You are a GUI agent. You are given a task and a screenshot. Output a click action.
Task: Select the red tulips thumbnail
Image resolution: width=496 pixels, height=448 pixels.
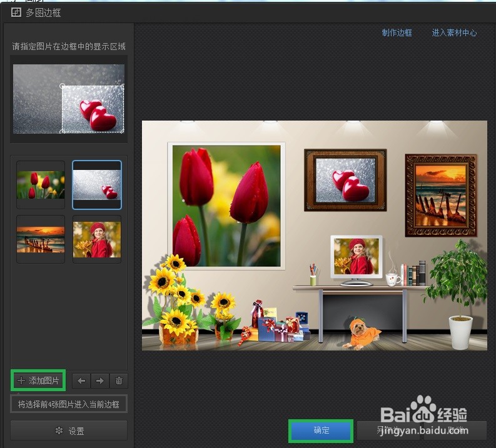point(41,185)
